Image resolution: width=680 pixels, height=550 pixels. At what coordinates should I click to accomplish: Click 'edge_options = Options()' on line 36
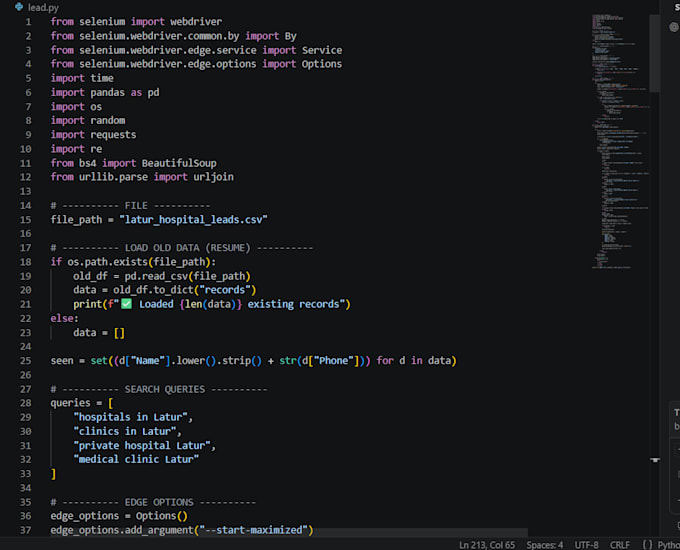(x=119, y=516)
